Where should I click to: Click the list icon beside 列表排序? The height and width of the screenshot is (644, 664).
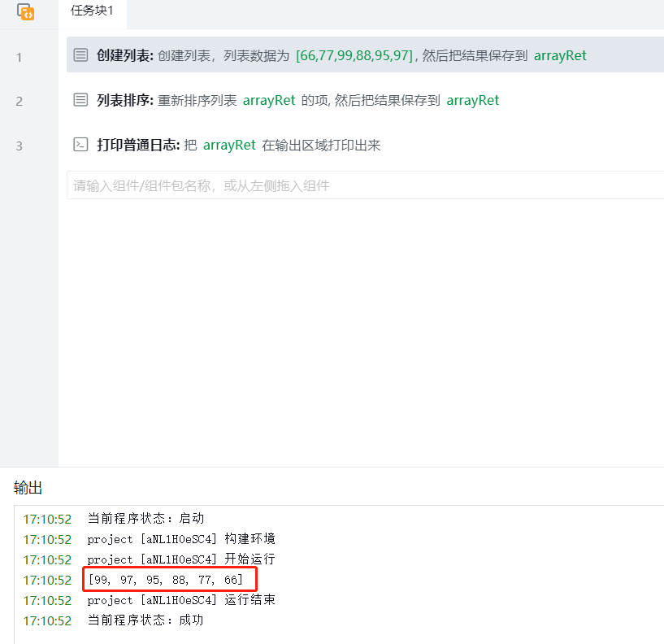point(80,100)
